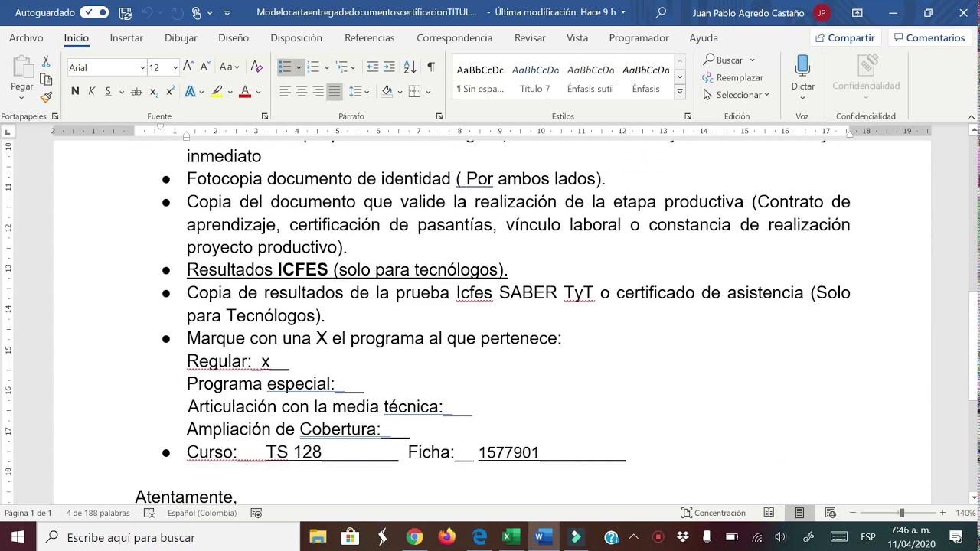Click the Compartir button

click(x=845, y=37)
